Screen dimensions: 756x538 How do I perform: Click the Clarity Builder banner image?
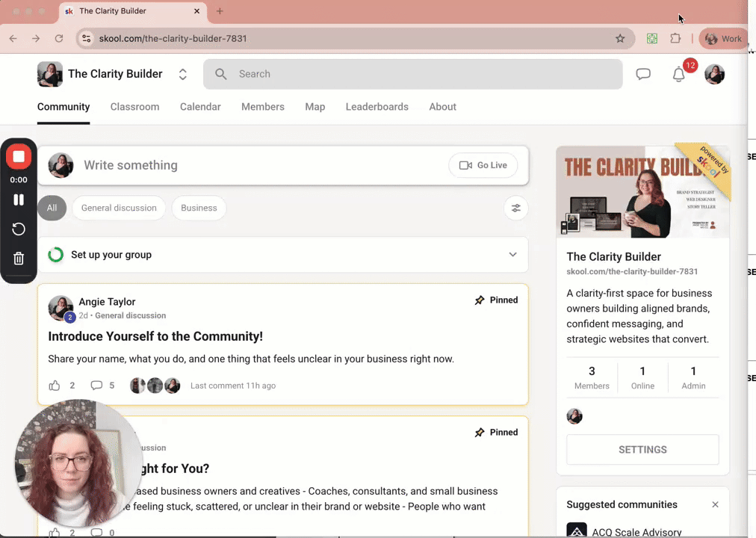coord(642,192)
